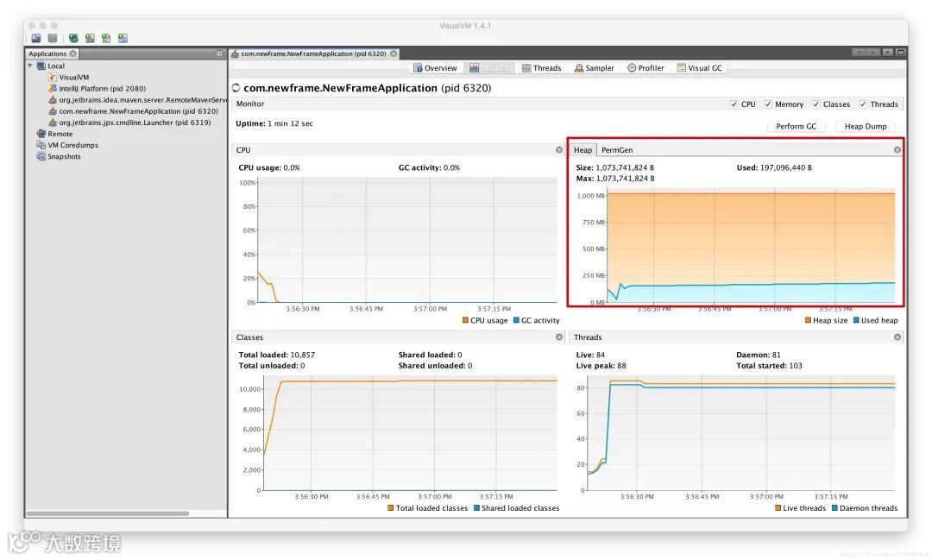Viewport: 932px width, 560px height.
Task: Open the Profiler tab
Action: 645,68
